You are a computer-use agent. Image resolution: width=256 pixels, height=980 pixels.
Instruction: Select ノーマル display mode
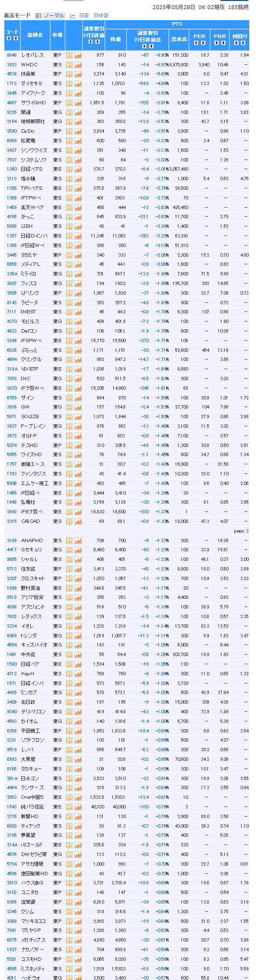54,15
